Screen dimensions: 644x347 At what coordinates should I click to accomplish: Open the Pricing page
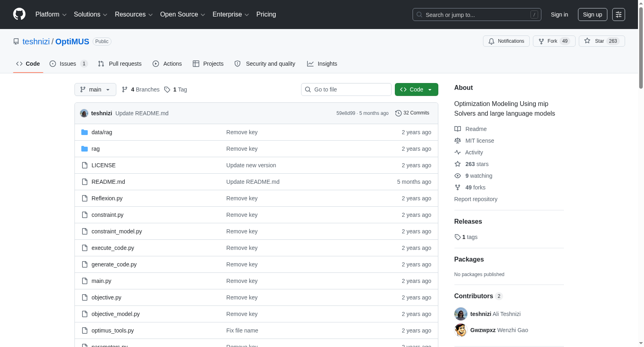[x=266, y=15]
